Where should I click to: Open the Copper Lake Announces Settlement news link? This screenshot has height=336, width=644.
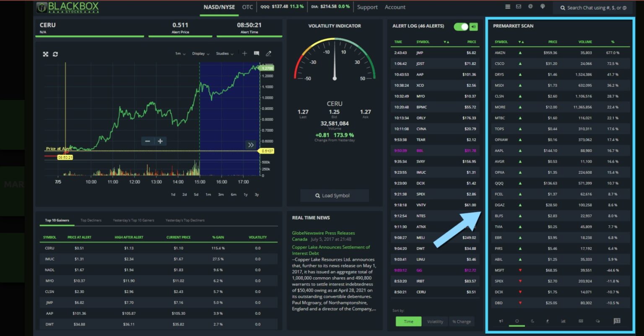tap(331, 250)
